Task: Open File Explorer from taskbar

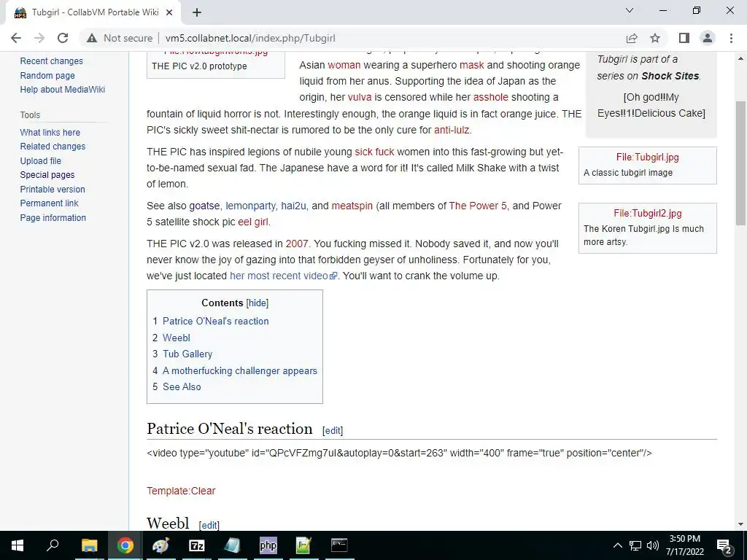Action: tap(89, 545)
